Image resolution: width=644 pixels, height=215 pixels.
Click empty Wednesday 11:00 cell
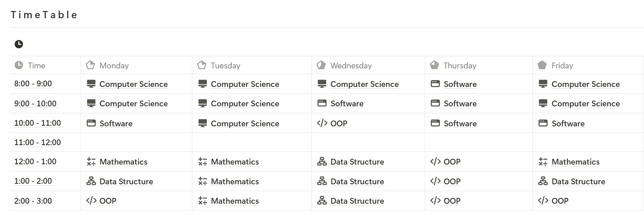click(368, 142)
